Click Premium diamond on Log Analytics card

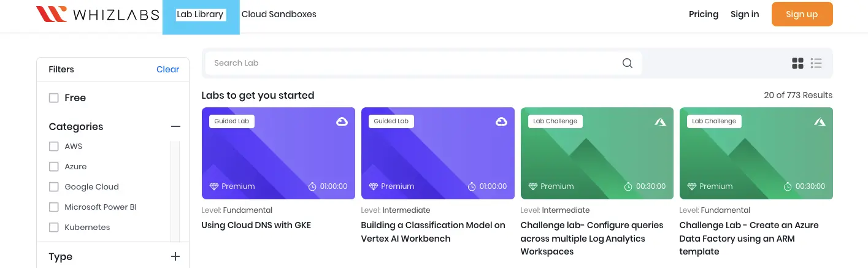pos(533,186)
